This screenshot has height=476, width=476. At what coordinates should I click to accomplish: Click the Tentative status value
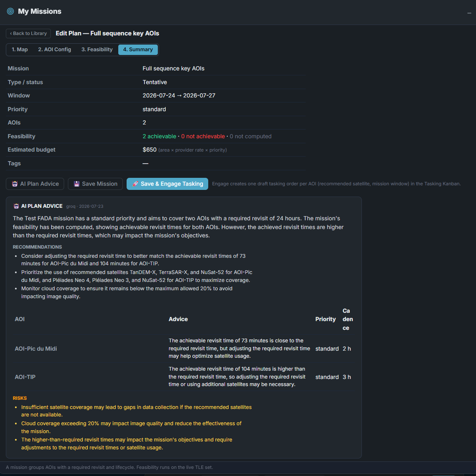point(155,82)
